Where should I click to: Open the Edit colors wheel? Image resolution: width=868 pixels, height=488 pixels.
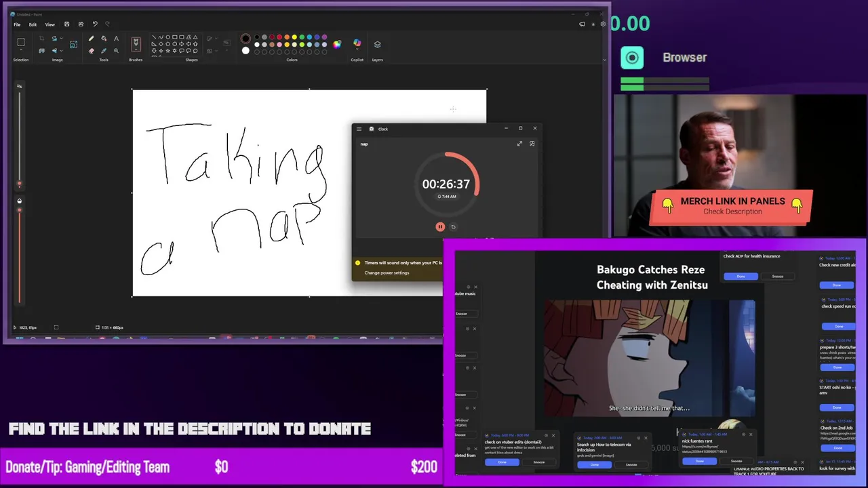click(x=337, y=44)
